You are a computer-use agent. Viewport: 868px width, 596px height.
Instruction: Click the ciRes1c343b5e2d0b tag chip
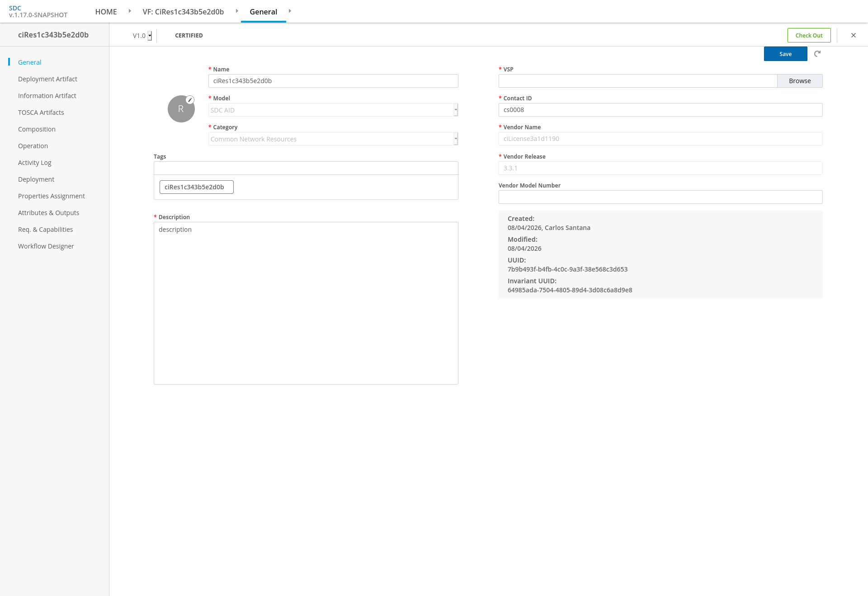point(197,187)
